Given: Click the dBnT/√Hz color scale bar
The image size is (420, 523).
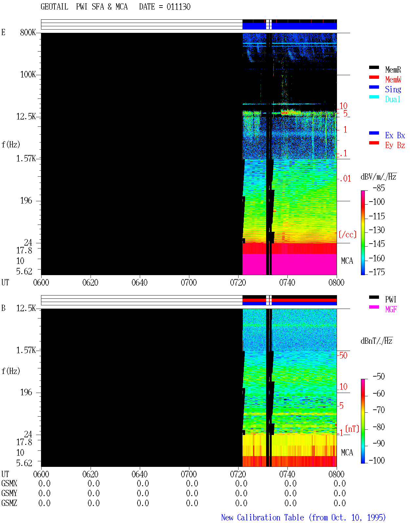Looking at the screenshot, I should (363, 421).
